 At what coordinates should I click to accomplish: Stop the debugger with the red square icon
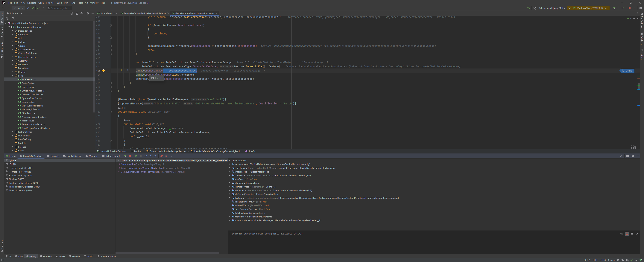click(130, 156)
